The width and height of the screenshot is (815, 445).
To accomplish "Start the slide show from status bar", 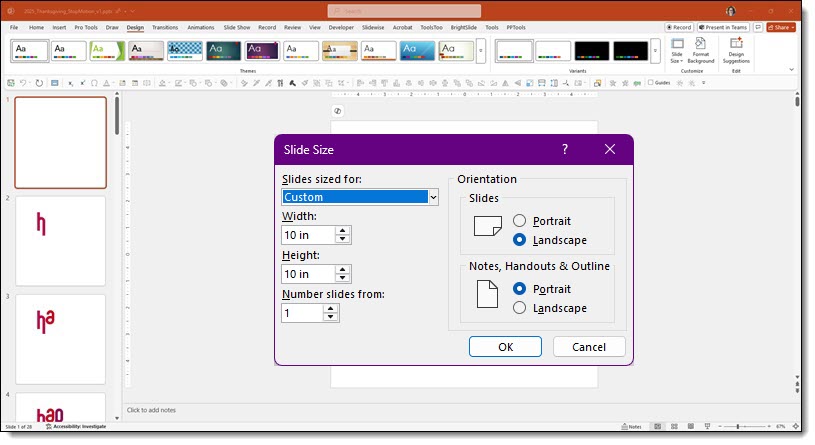I will tap(708, 426).
